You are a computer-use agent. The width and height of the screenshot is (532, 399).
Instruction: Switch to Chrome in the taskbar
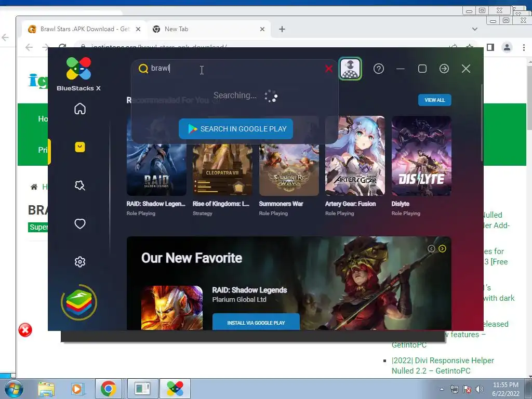tap(108, 389)
